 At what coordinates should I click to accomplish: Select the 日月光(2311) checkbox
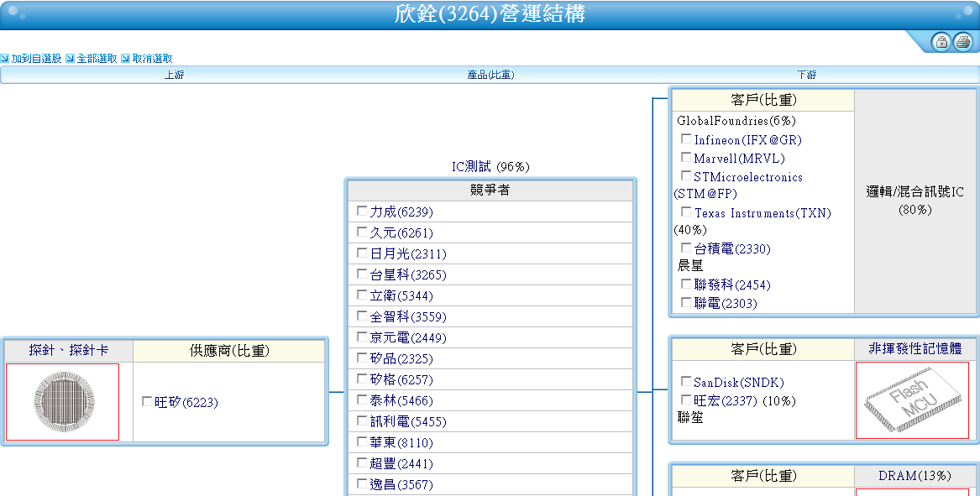pos(362,253)
